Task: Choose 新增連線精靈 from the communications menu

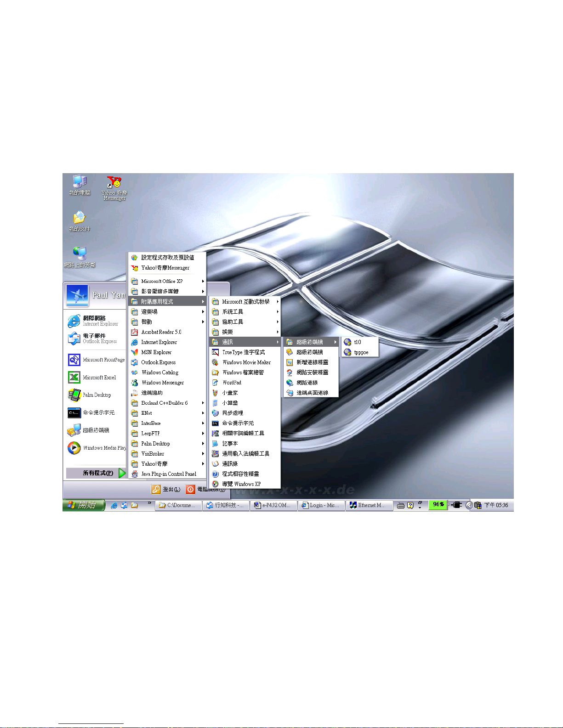Action: pos(311,362)
